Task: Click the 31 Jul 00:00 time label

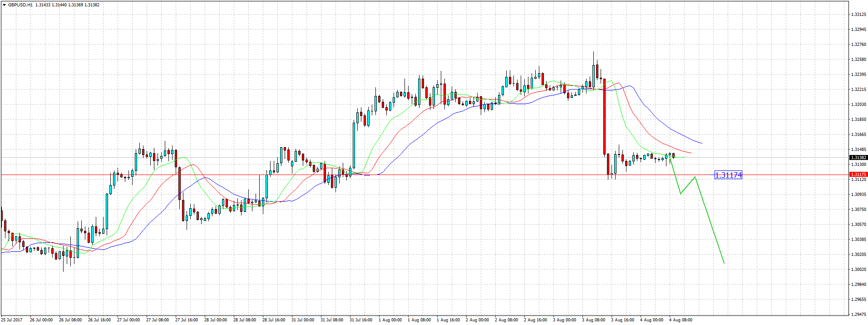Action: pyautogui.click(x=303, y=320)
